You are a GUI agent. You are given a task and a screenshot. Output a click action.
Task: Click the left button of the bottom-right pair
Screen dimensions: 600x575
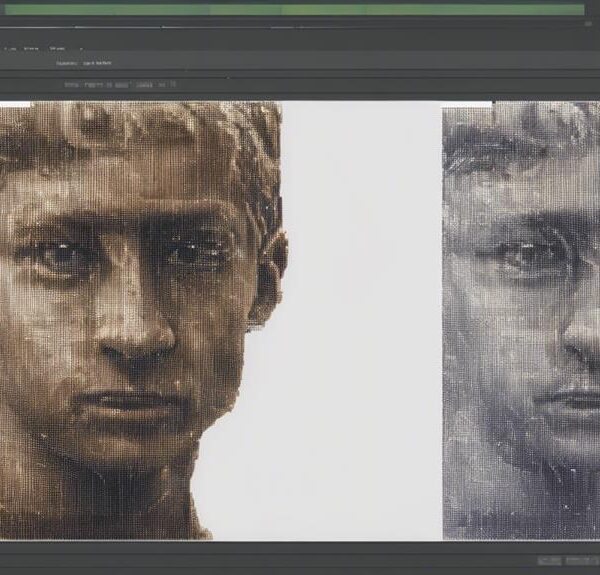(x=550, y=561)
